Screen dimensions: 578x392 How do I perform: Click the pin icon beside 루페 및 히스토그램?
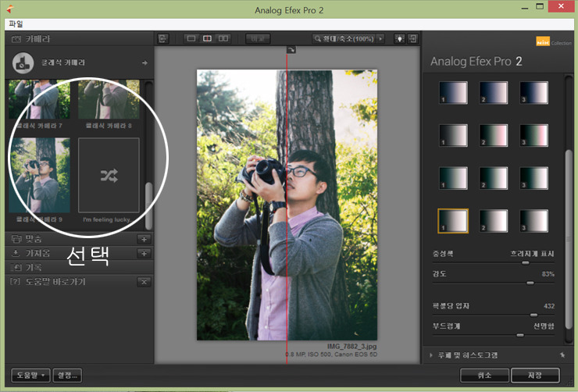562,355
